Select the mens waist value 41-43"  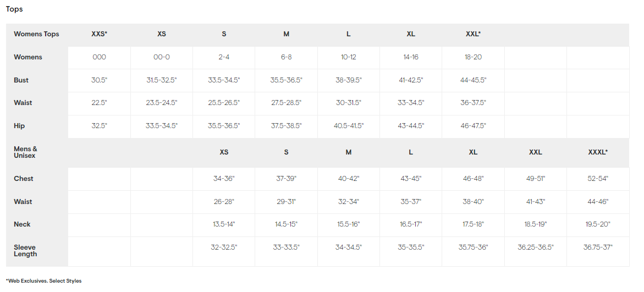point(536,202)
